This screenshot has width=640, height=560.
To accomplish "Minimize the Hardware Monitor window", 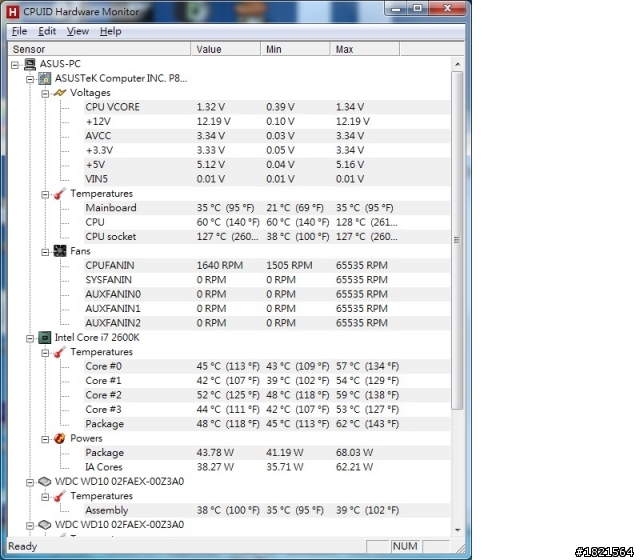I will (396, 9).
